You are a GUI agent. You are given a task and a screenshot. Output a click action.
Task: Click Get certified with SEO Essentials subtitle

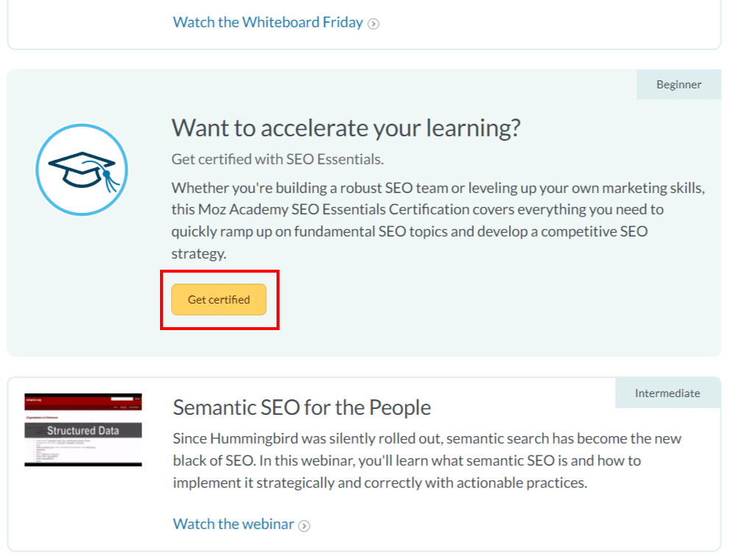(277, 159)
